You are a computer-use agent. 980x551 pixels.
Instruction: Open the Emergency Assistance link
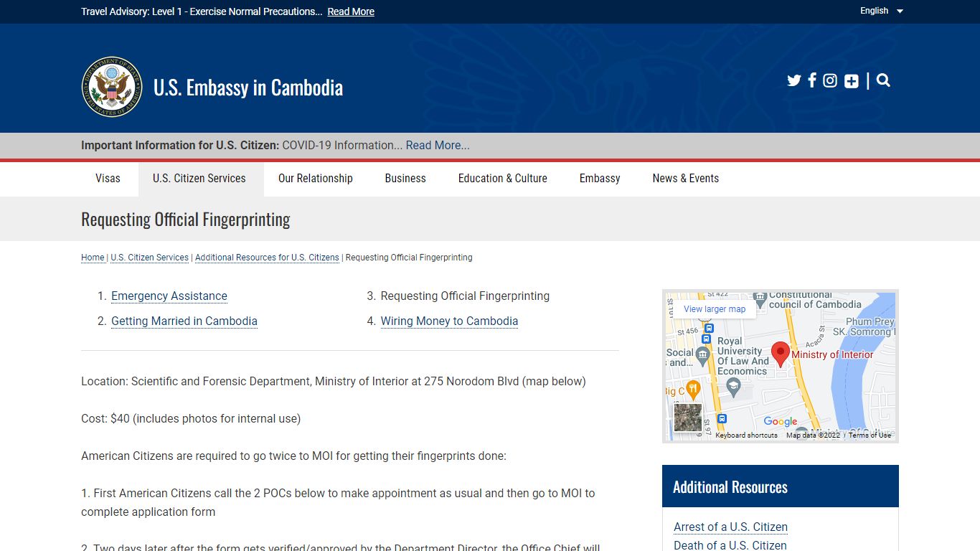(x=169, y=296)
